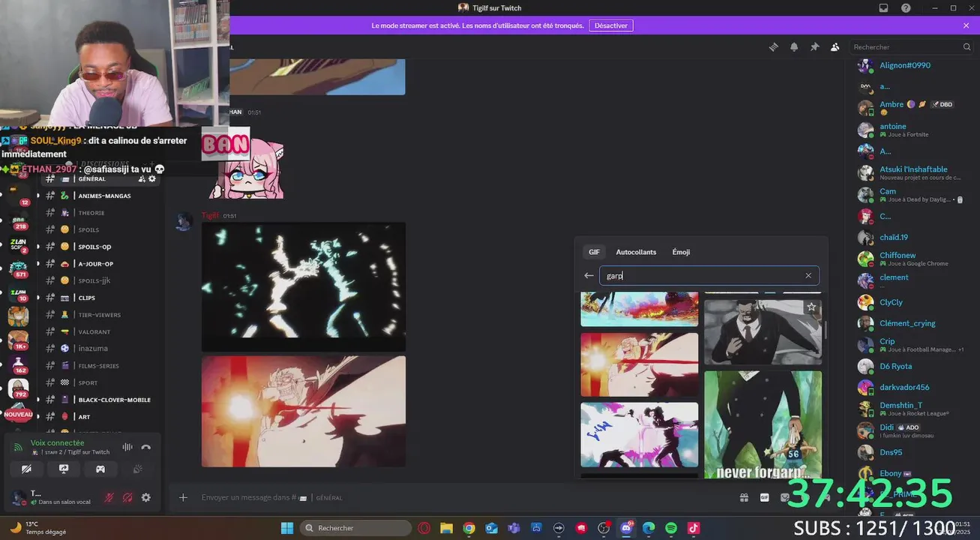
Task: Open the Discord help question mark icon
Action: [x=906, y=7]
